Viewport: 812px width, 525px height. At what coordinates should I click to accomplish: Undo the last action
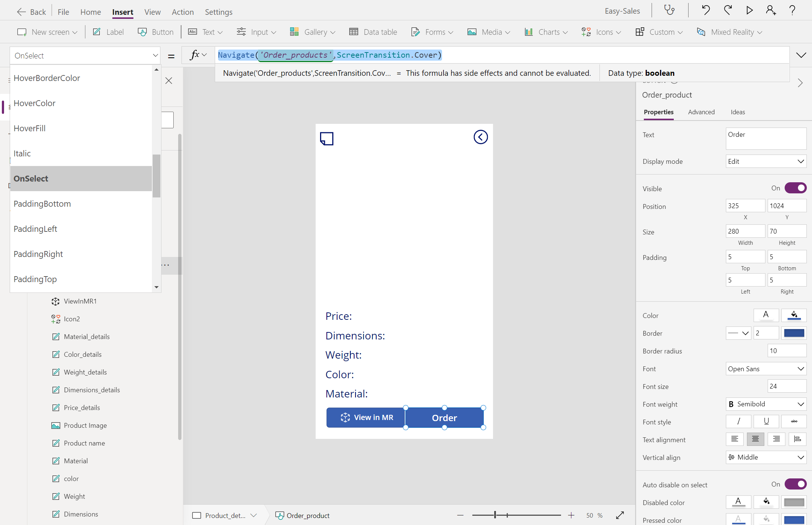[x=706, y=10]
